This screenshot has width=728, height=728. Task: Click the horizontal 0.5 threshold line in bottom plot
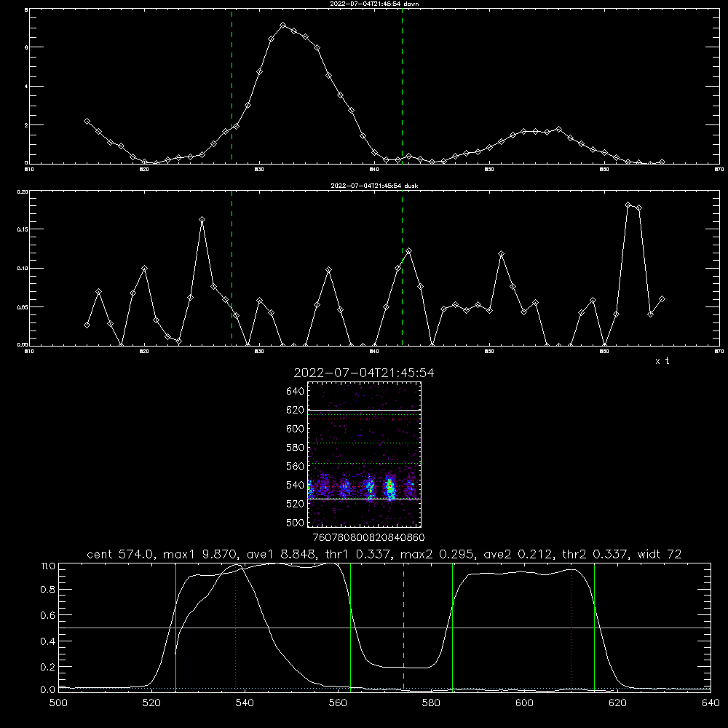[385, 628]
